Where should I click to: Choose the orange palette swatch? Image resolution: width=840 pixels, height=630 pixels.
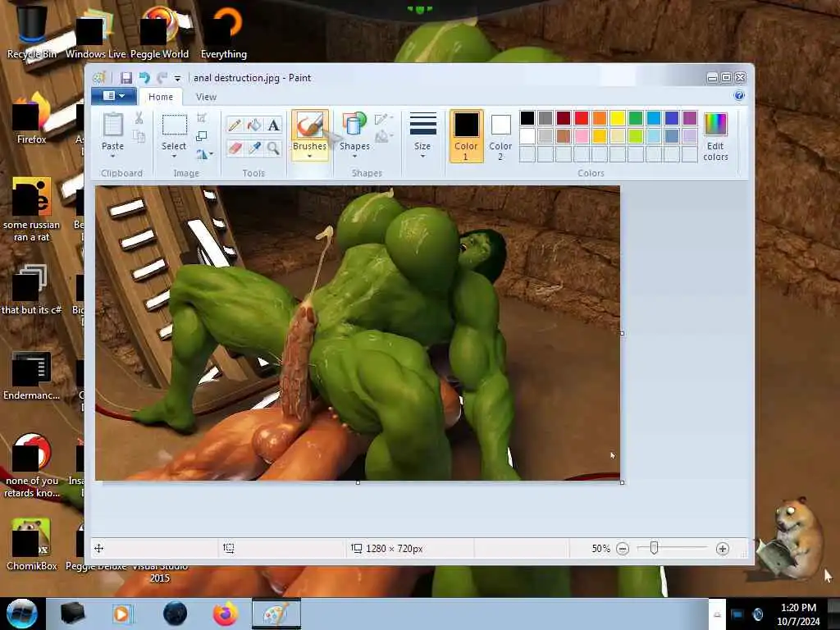click(600, 118)
